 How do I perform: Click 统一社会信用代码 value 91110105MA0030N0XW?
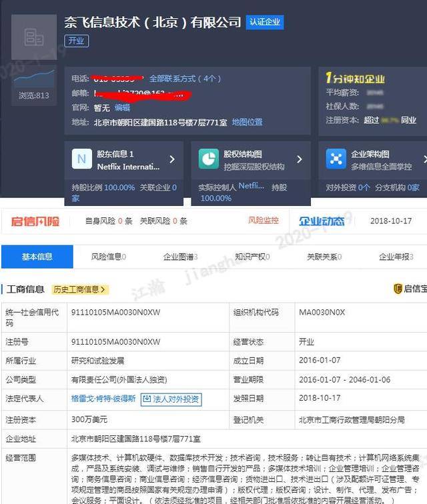pyautogui.click(x=116, y=312)
